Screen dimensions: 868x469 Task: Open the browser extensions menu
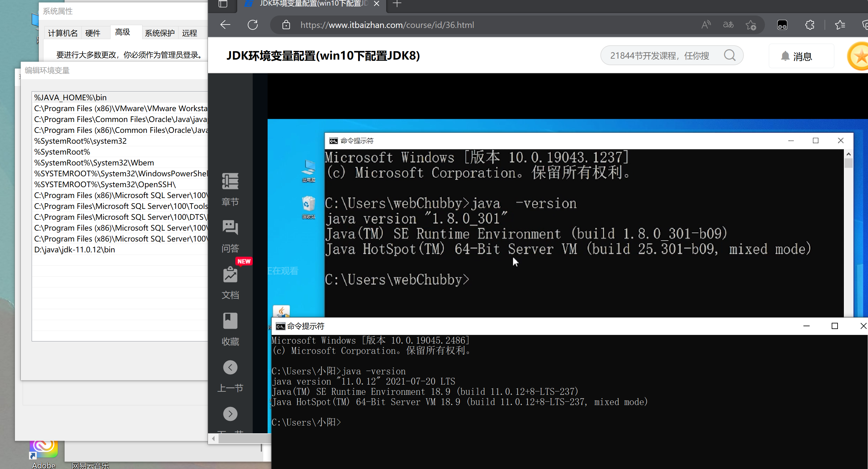pyautogui.click(x=810, y=25)
